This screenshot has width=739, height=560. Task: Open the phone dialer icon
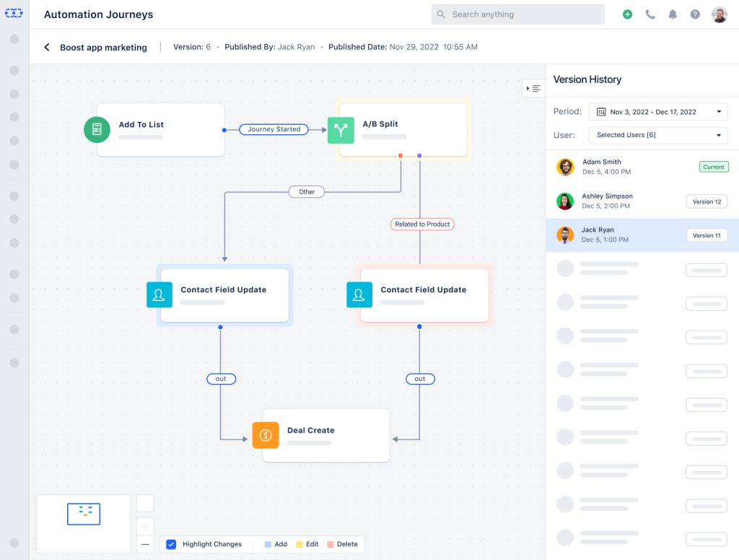click(x=650, y=14)
